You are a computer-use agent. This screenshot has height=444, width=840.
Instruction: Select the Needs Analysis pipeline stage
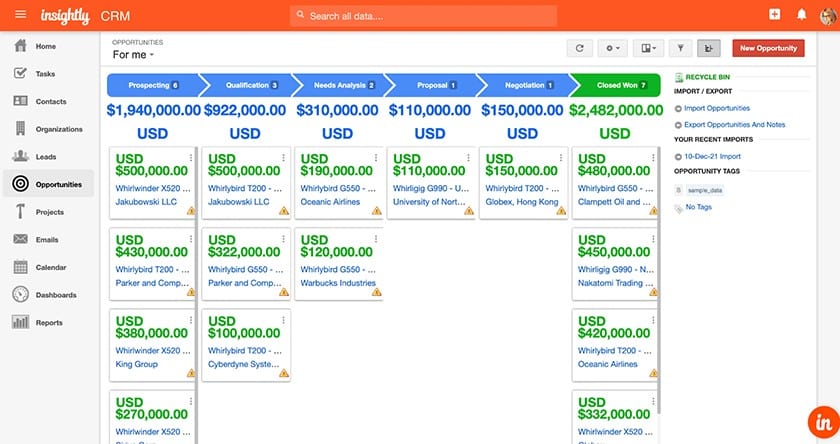point(344,85)
